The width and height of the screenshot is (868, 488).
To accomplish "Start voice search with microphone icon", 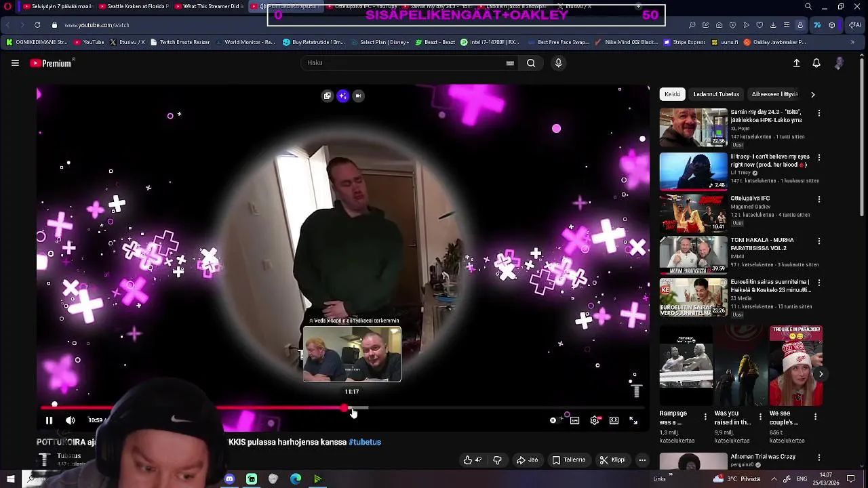I will (x=558, y=63).
